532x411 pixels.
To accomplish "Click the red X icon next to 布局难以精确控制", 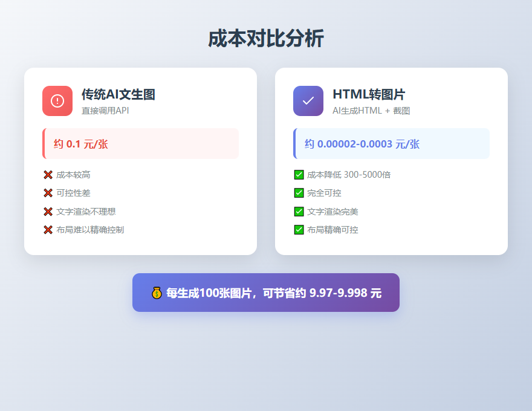I will [48, 230].
